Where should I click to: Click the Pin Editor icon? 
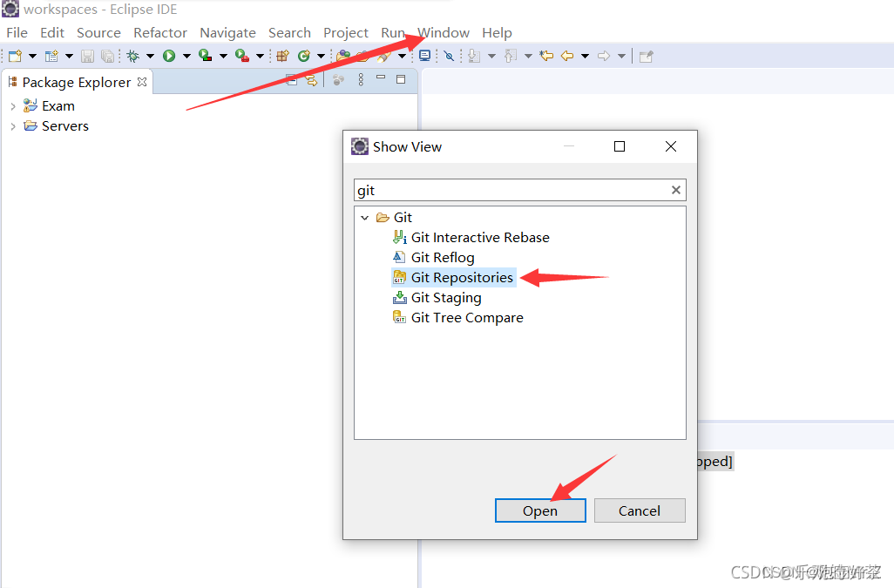pyautogui.click(x=646, y=56)
